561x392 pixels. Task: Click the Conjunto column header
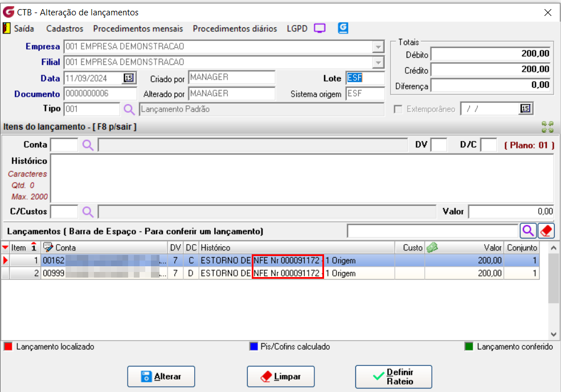click(522, 247)
